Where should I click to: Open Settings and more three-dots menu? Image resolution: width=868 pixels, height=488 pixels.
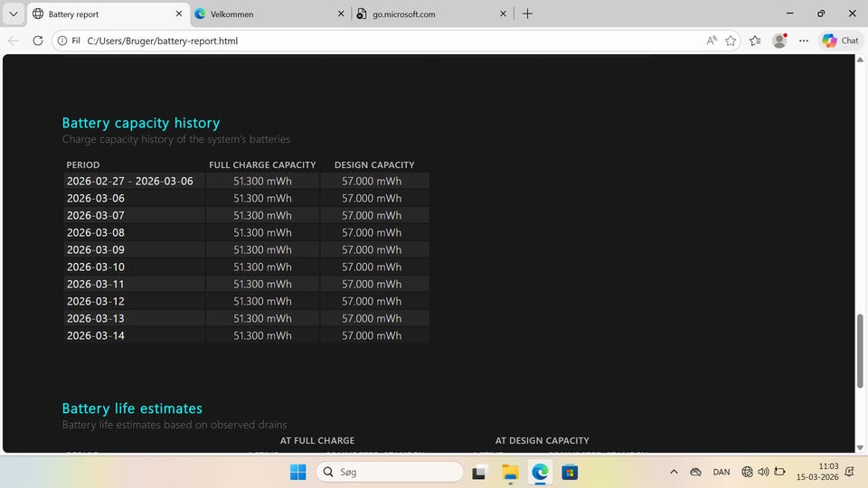(804, 41)
